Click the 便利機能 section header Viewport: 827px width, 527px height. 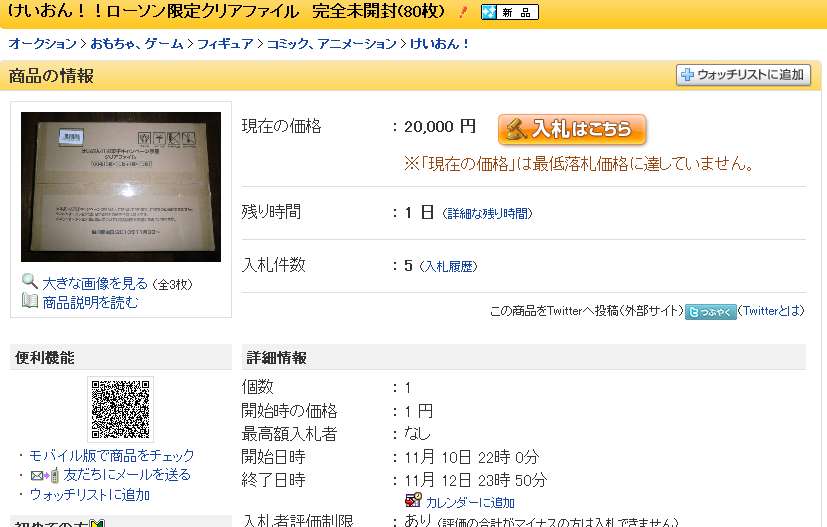coord(45,358)
